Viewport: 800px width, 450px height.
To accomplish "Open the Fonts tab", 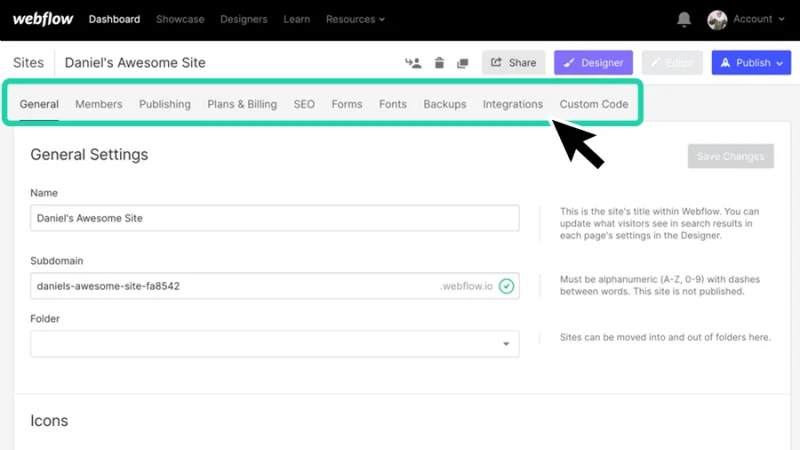I will (393, 104).
